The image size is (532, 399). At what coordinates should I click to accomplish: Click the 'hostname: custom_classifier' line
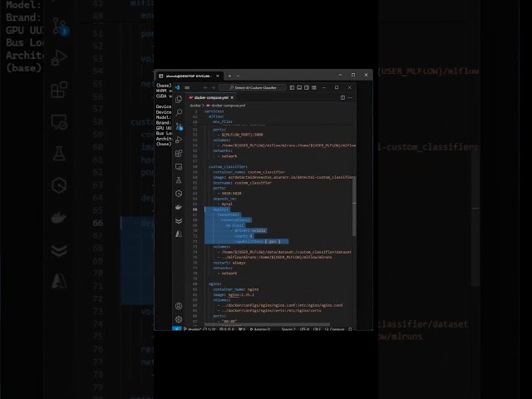[242, 183]
